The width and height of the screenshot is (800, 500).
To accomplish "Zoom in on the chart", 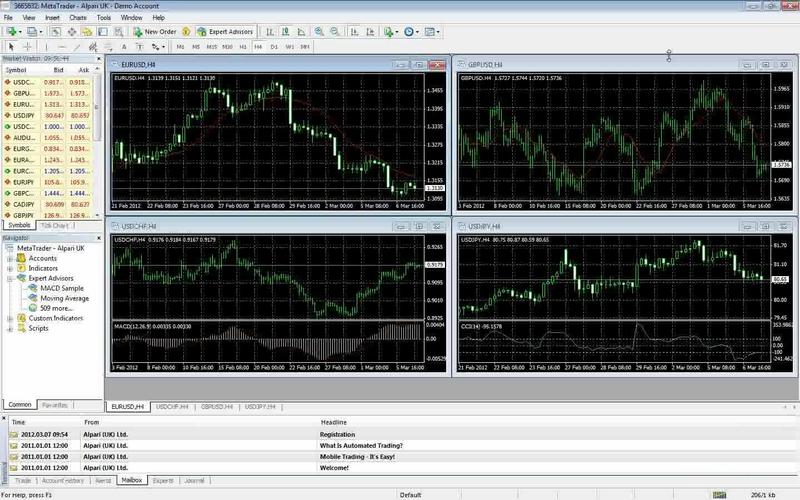I will [x=319, y=32].
